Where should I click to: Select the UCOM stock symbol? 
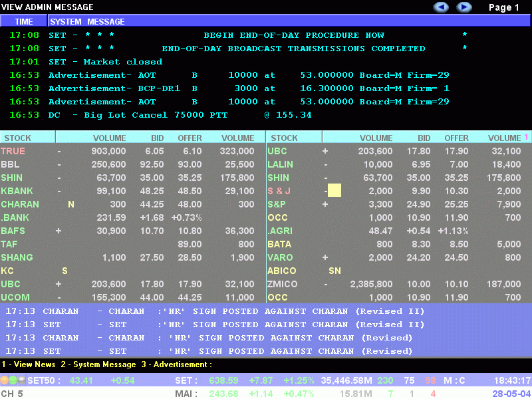[x=15, y=297]
